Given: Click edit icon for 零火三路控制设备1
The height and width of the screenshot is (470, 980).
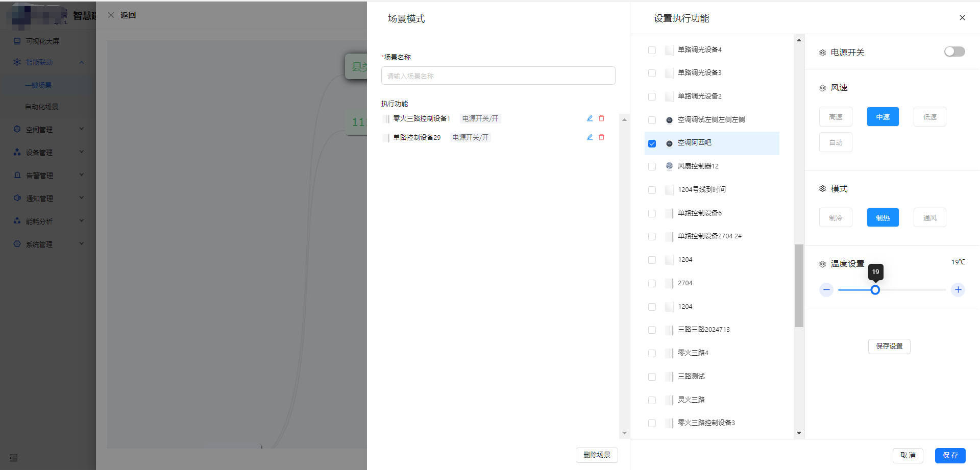Looking at the screenshot, I should point(590,118).
